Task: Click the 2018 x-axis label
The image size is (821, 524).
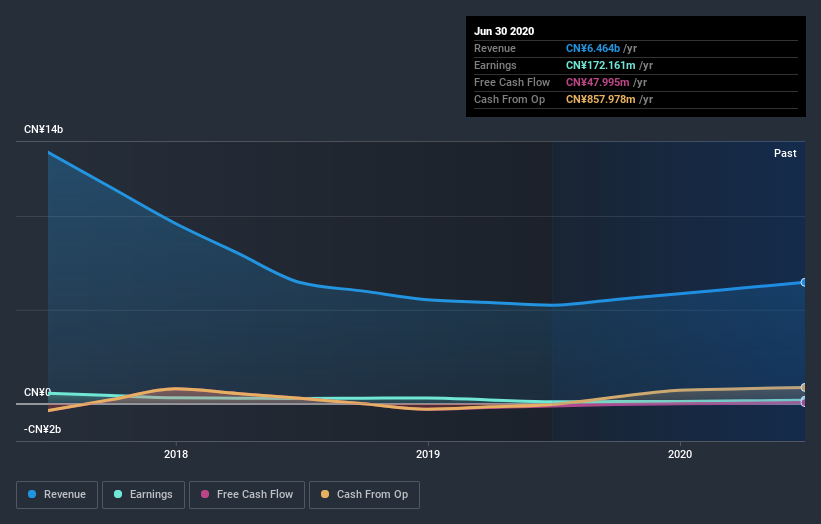Action: click(176, 454)
